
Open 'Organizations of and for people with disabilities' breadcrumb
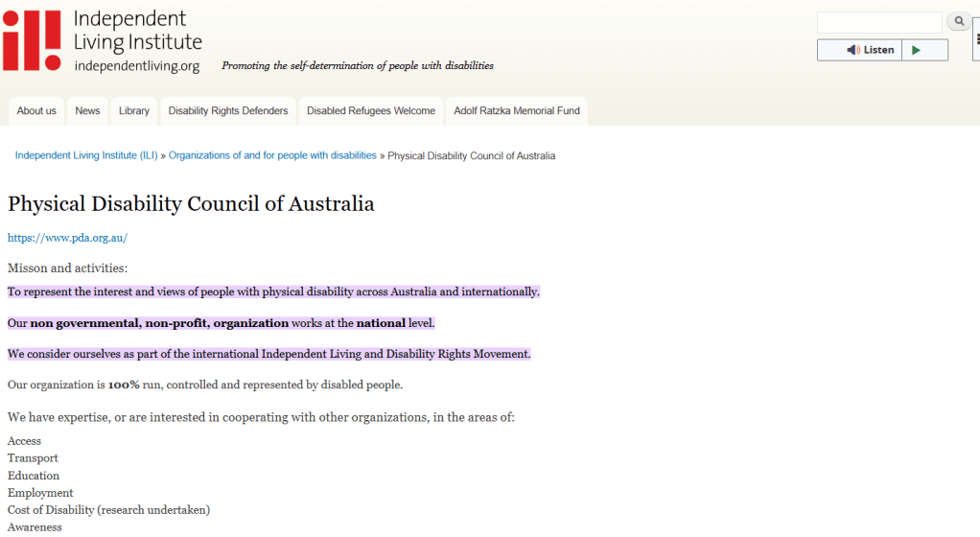[x=272, y=155]
